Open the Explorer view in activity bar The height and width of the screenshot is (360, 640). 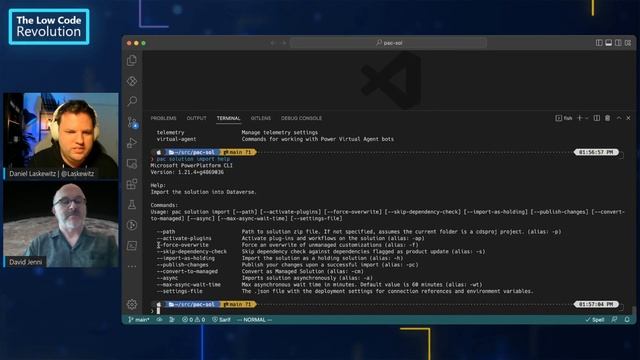click(132, 60)
